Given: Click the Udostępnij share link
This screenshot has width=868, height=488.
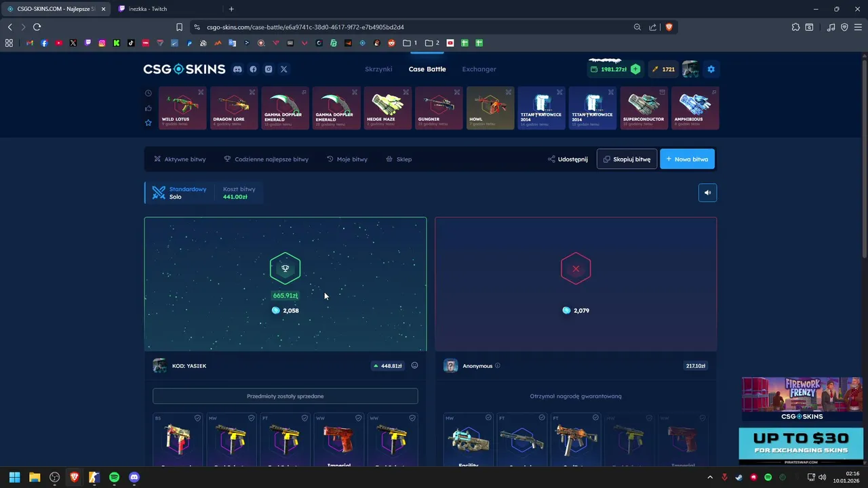Looking at the screenshot, I should pyautogui.click(x=568, y=159).
